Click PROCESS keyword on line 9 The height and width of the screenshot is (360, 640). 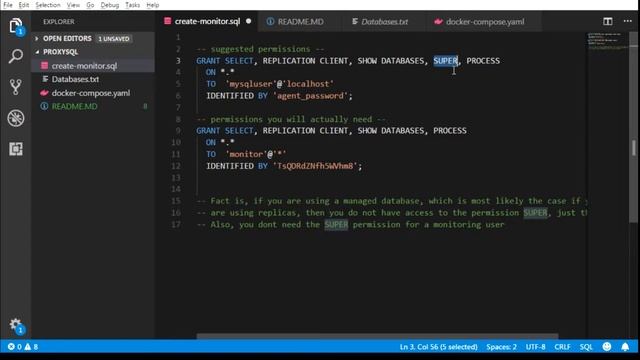point(450,131)
